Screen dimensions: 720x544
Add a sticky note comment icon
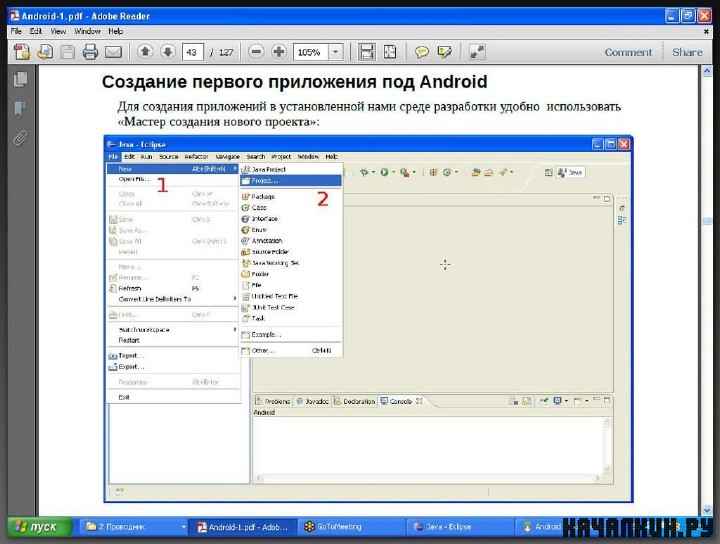tap(422, 52)
